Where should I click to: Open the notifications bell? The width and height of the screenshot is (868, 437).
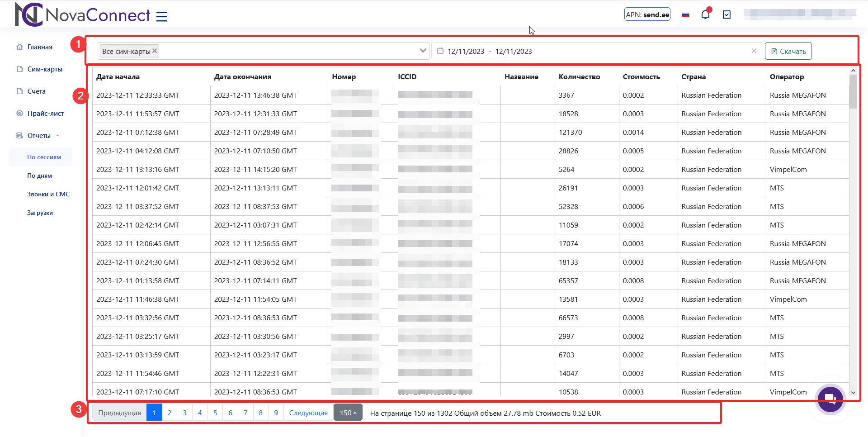click(705, 14)
